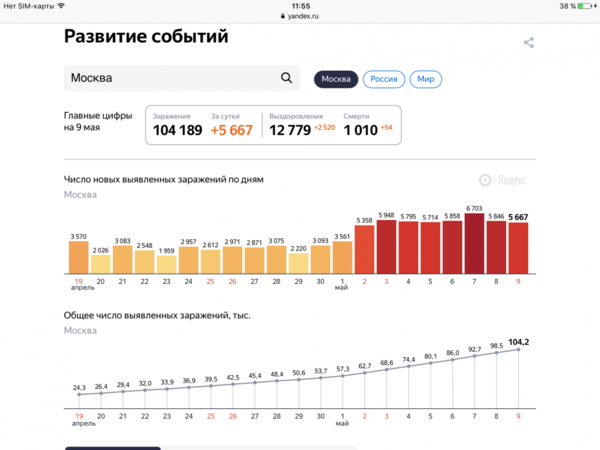Click the lowest bar labeled 1 959

coord(167,263)
